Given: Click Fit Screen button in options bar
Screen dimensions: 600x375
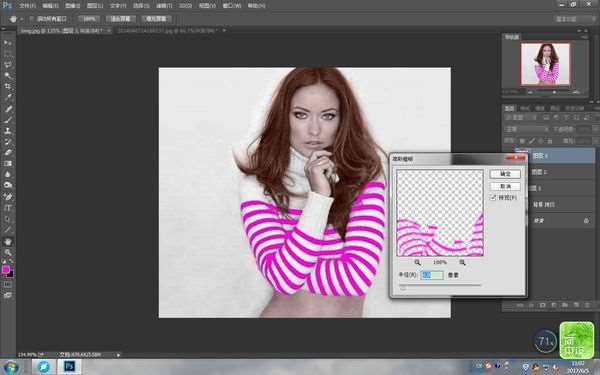Looking at the screenshot, I should tap(121, 19).
